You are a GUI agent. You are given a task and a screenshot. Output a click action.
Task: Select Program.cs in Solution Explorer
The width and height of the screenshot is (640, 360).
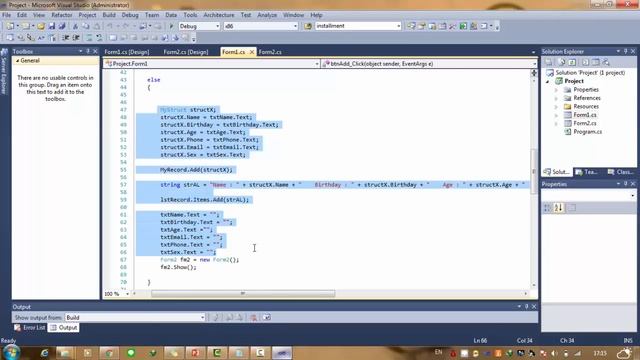point(587,132)
